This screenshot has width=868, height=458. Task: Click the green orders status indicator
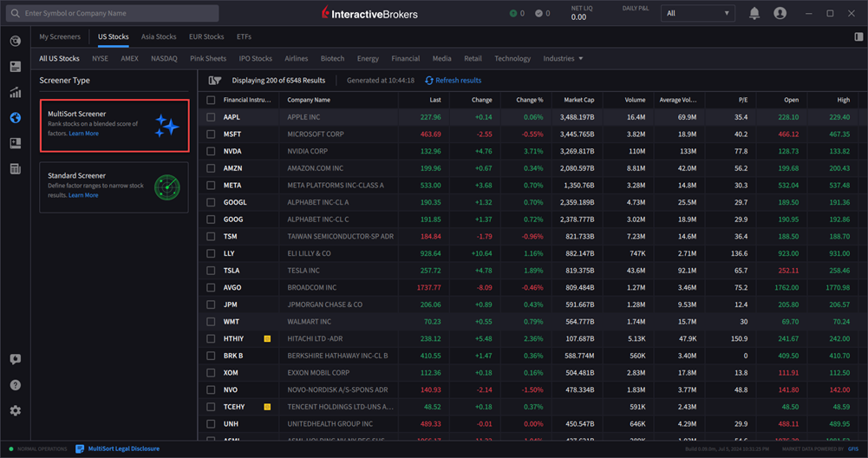(513, 13)
